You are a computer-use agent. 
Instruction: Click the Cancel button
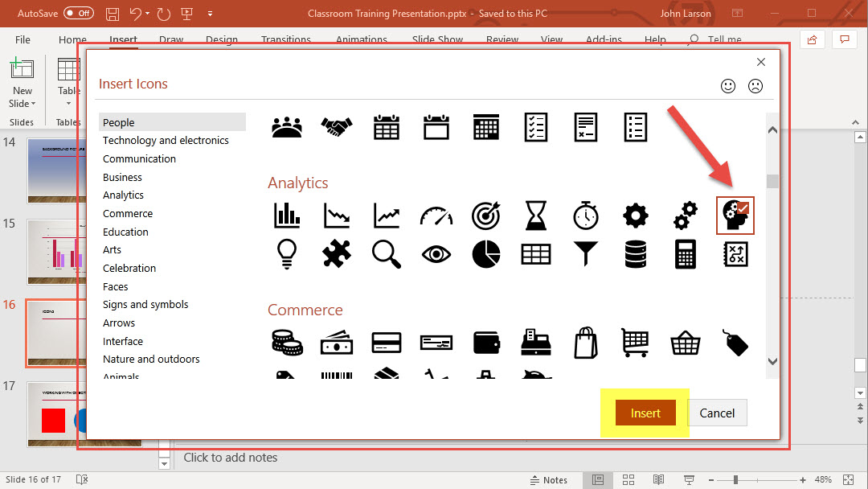tap(717, 413)
